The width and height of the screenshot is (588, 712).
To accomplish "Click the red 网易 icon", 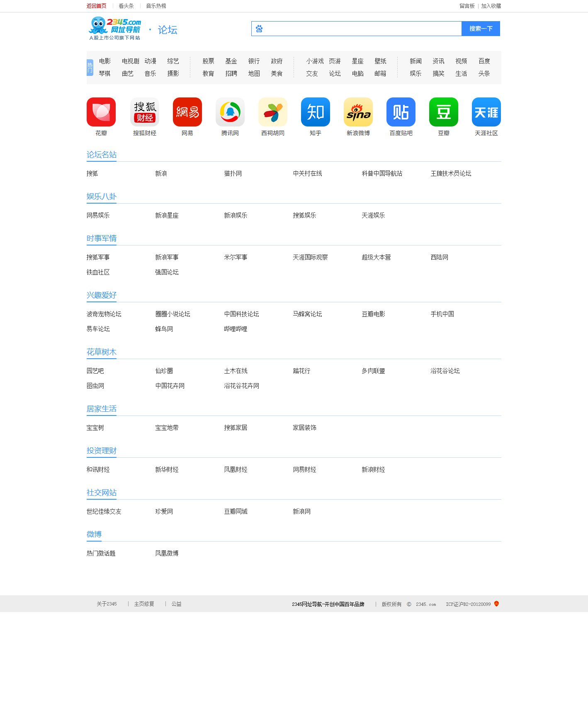I will (187, 112).
